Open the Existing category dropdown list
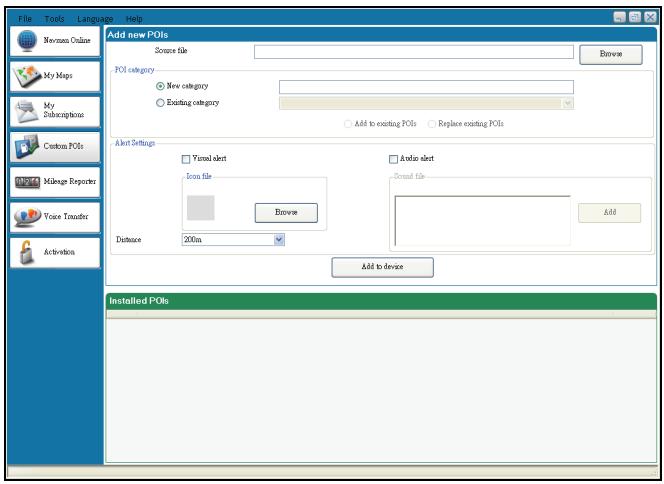The width and height of the screenshot is (664, 484). [567, 103]
